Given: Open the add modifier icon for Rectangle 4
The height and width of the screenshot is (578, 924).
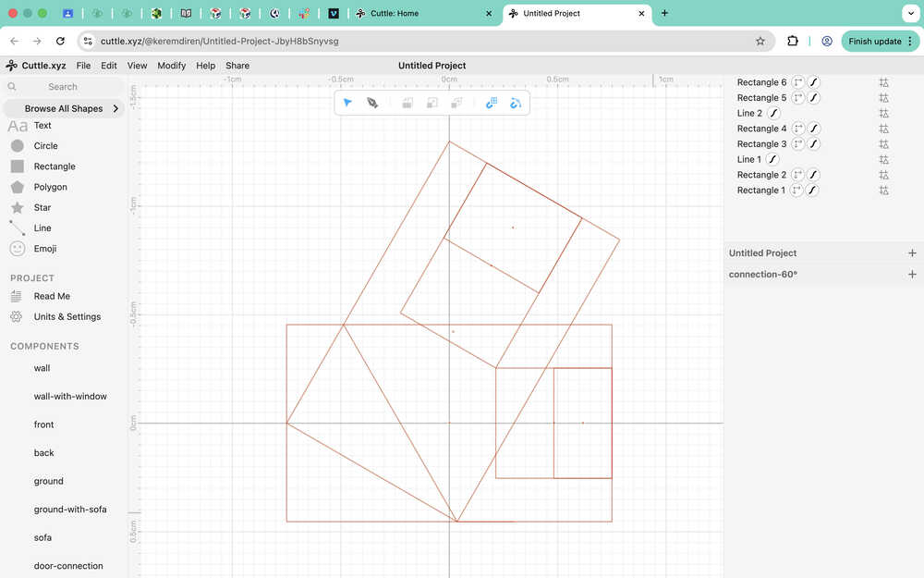Looking at the screenshot, I should pos(883,129).
